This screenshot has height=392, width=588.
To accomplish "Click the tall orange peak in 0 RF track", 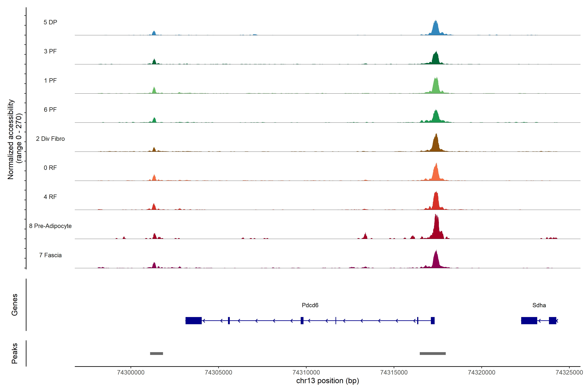I will (x=436, y=173).
